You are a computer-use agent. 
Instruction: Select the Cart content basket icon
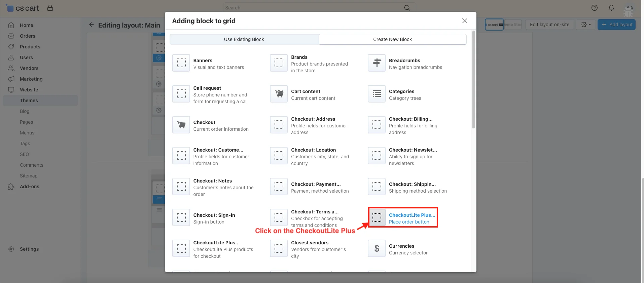click(x=279, y=94)
